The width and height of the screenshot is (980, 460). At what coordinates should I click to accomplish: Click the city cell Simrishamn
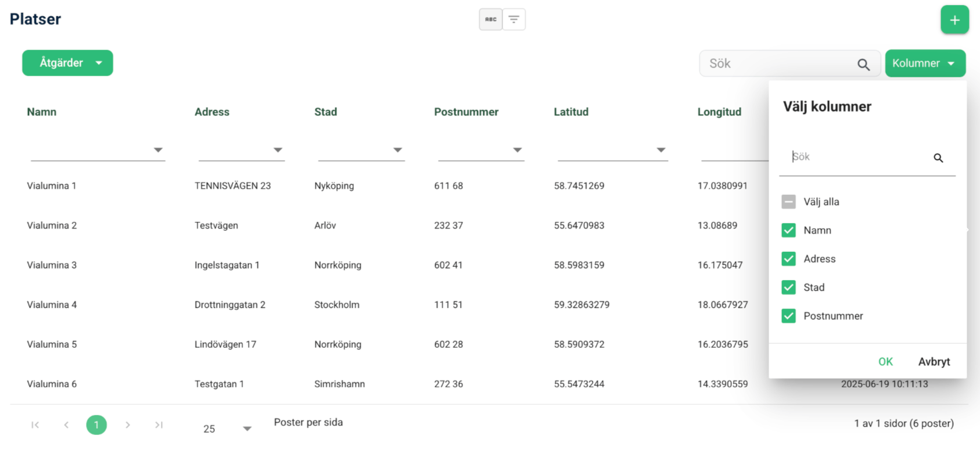click(340, 384)
